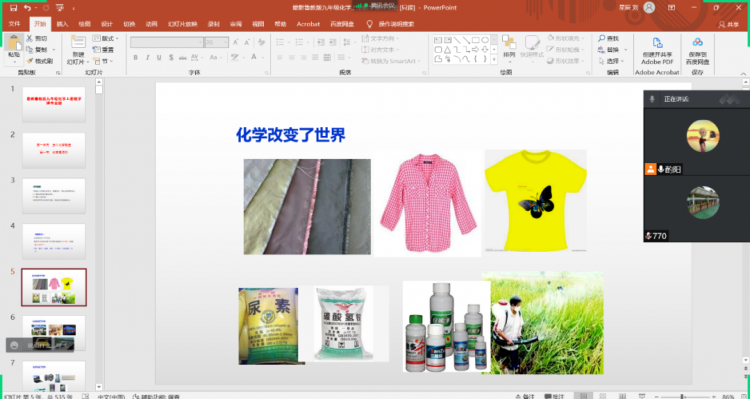Screen dimensions: 750x399
Task: Switch to the Insert (插入) tab
Action: coord(62,24)
